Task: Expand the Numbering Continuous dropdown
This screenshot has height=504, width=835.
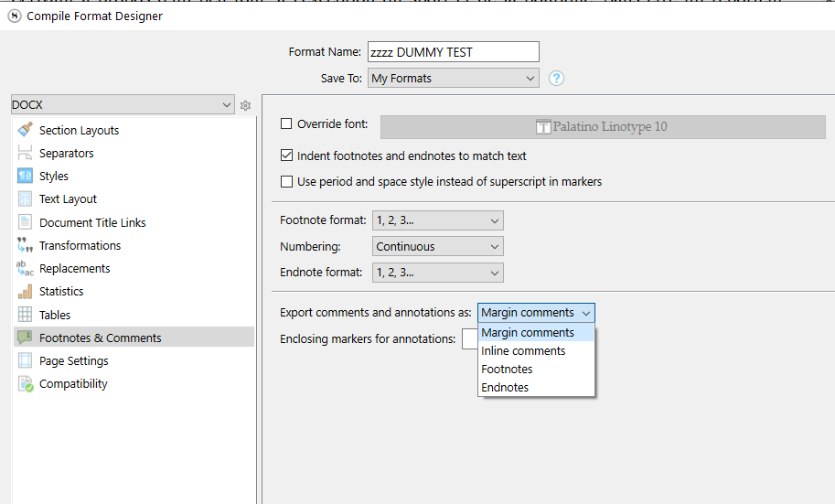Action: click(438, 246)
